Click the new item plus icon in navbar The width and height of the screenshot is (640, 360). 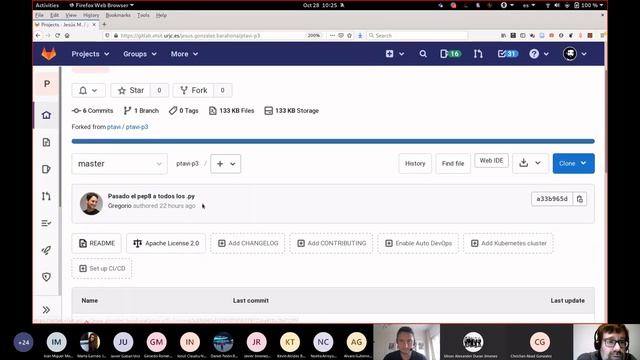(394, 54)
